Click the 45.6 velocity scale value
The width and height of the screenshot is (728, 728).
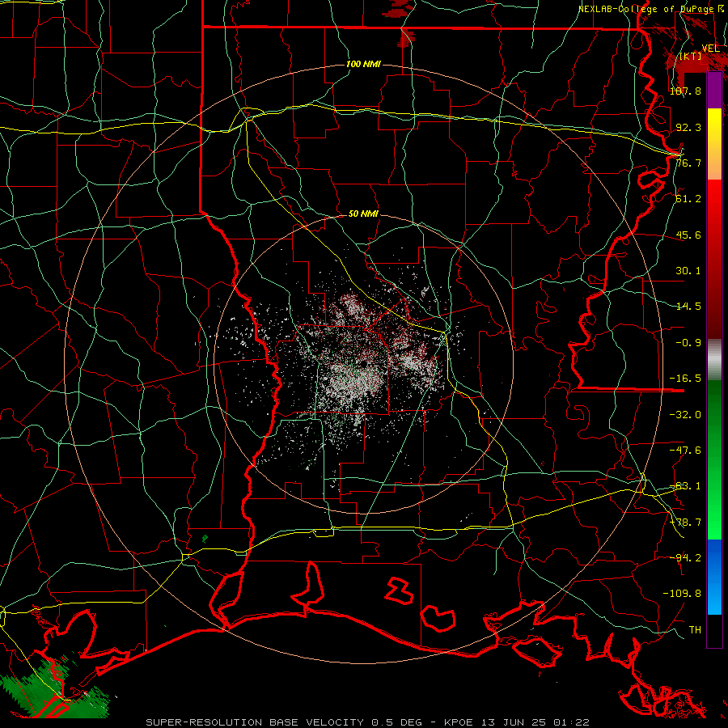(688, 235)
